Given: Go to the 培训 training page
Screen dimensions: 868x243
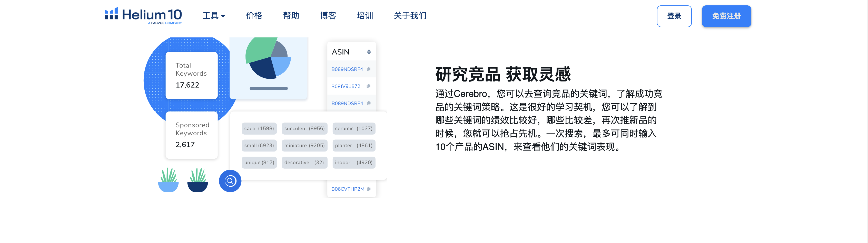Looking at the screenshot, I should 364,16.
